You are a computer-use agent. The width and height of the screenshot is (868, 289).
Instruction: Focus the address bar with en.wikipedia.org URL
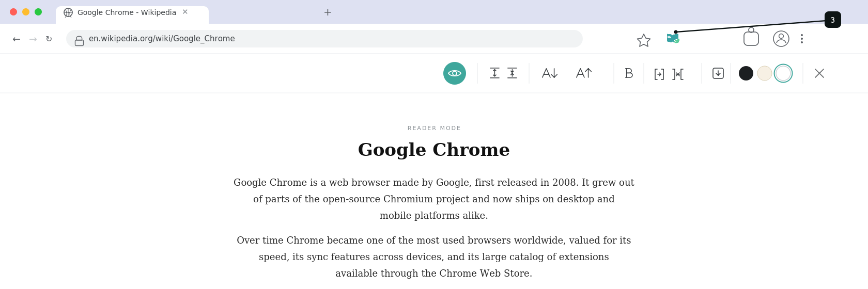324,39
